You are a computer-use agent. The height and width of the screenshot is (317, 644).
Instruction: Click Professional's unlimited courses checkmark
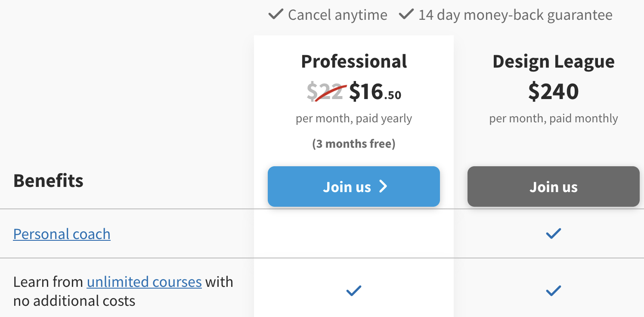[354, 291]
